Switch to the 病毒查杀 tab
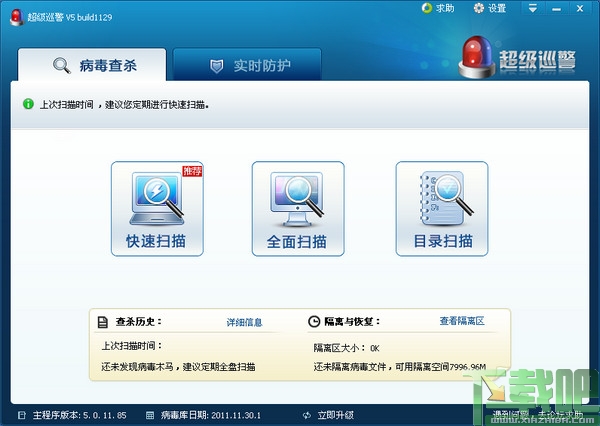This screenshot has width=600, height=426. click(92, 65)
